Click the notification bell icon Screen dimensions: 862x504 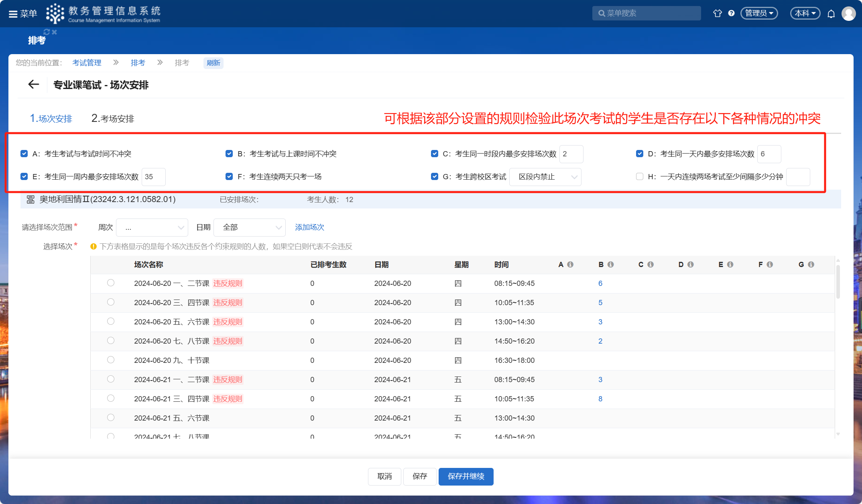(831, 14)
